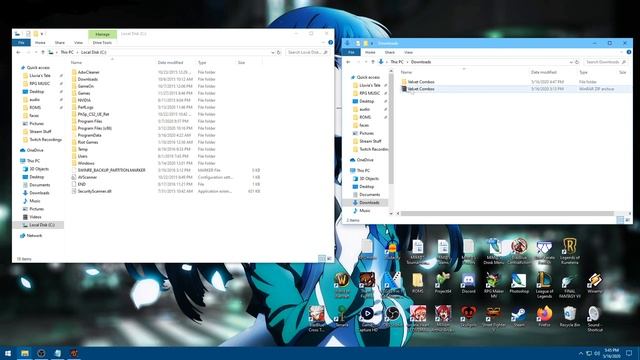Click the volume icon in the system tray

[x=597, y=353]
